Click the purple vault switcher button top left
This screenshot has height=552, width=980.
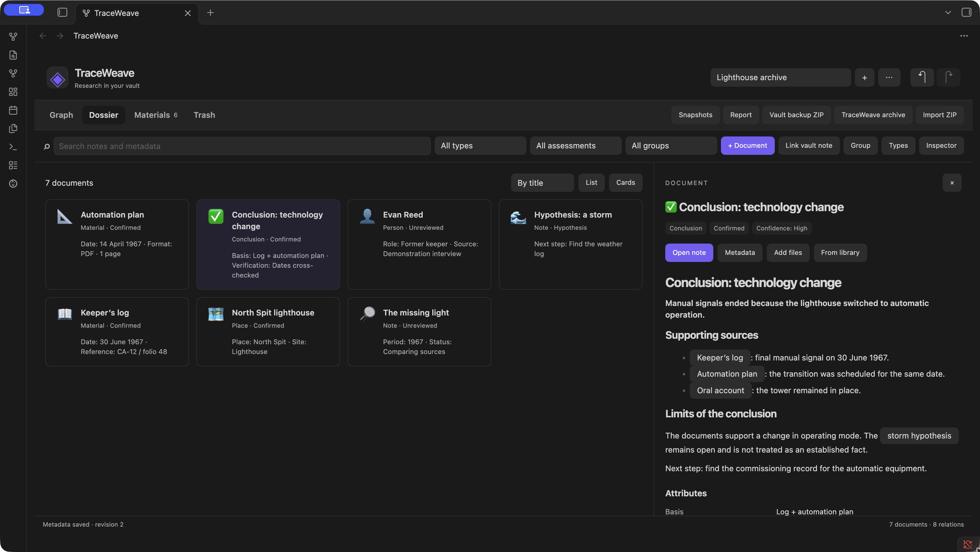tap(24, 10)
